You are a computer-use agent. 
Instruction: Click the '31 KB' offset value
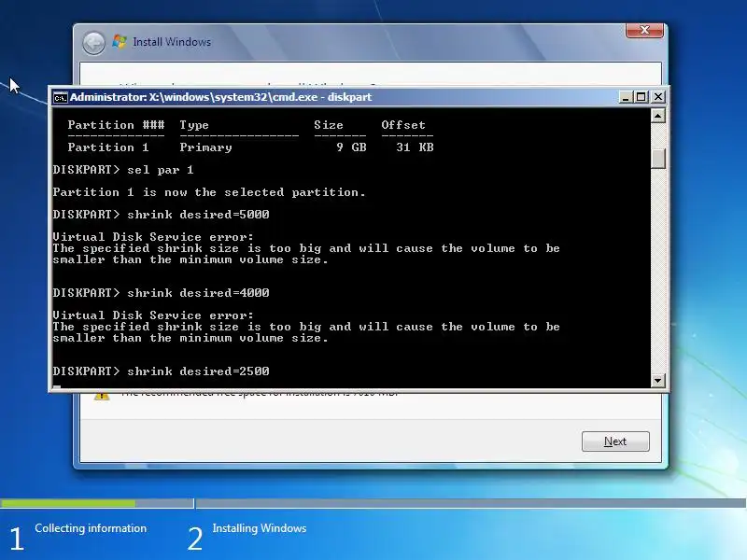(x=415, y=147)
